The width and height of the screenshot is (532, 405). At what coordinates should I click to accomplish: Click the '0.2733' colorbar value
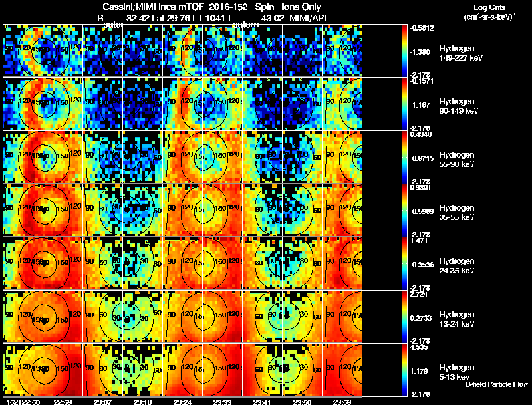(422, 318)
